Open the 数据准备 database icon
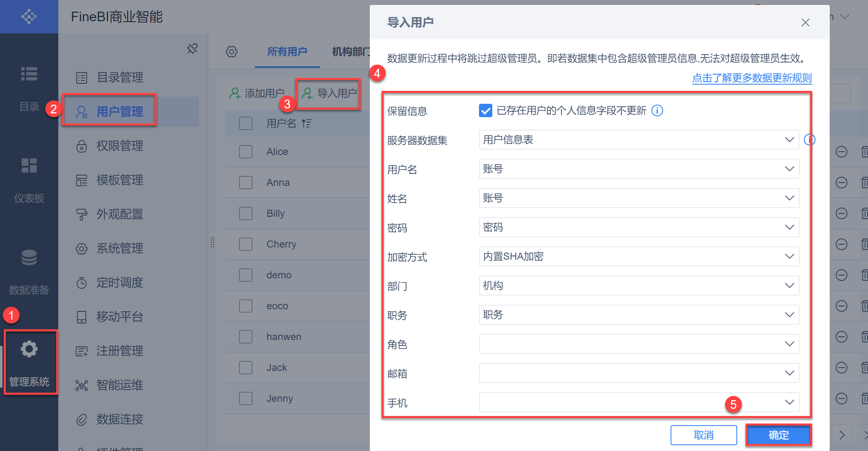Image resolution: width=868 pixels, height=451 pixels. pos(29,257)
